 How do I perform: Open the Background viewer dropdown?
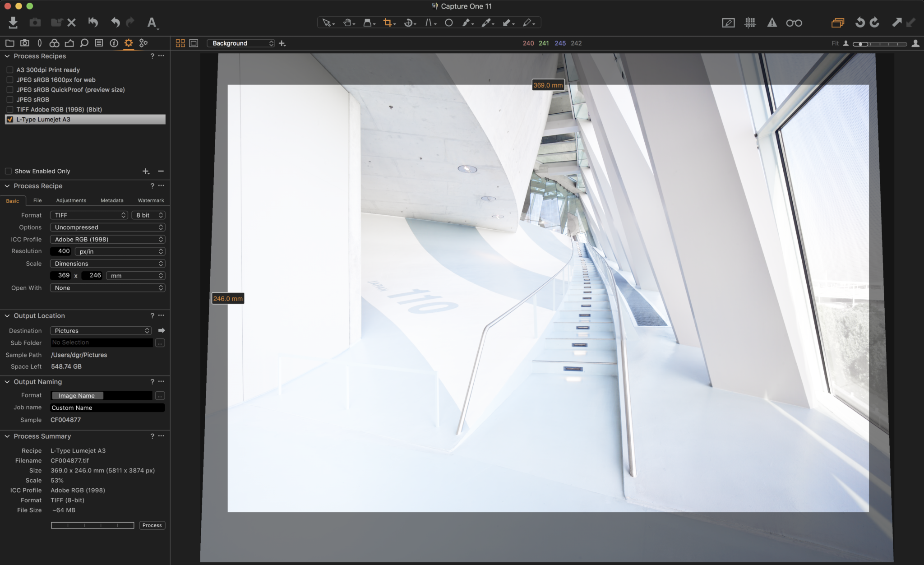240,43
